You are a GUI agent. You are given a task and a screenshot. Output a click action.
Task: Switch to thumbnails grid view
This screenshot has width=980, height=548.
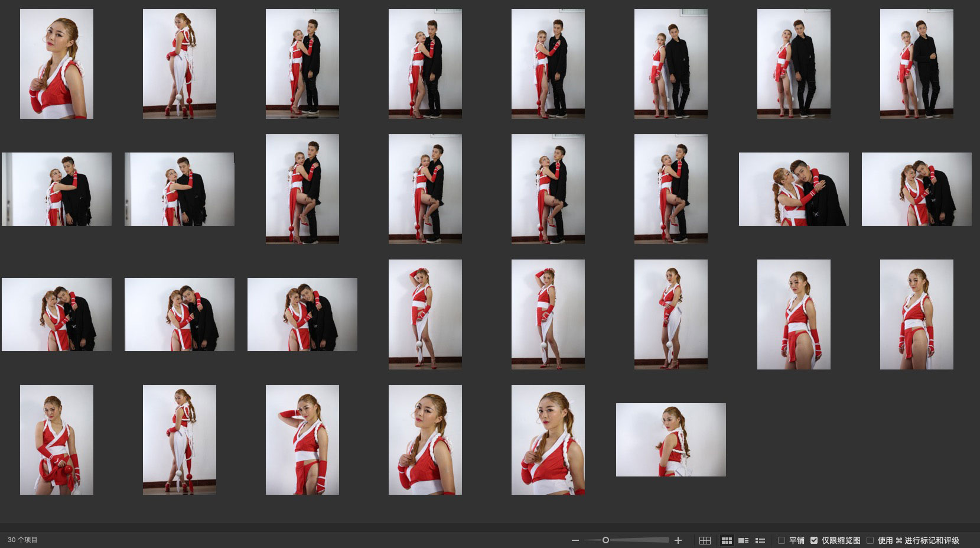pos(727,540)
